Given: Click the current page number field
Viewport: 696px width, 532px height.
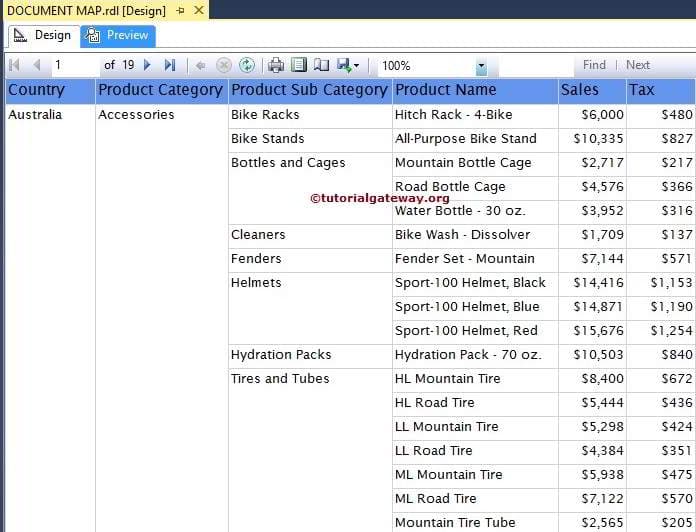Looking at the screenshot, I should point(73,65).
